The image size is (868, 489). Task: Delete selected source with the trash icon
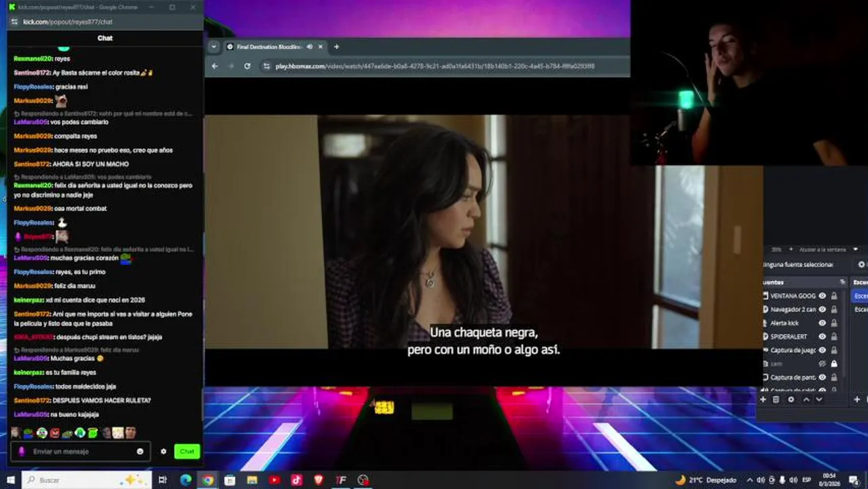click(776, 399)
